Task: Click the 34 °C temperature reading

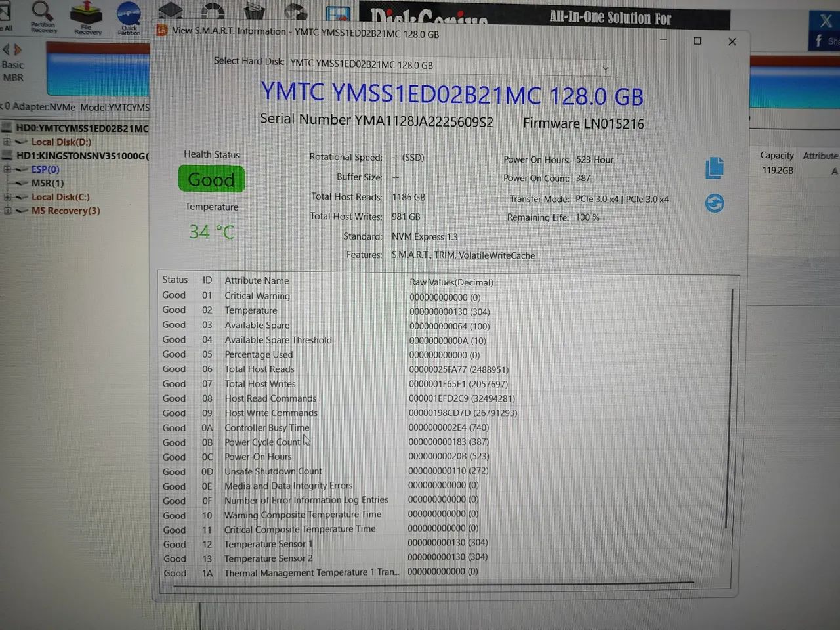Action: 211,232
